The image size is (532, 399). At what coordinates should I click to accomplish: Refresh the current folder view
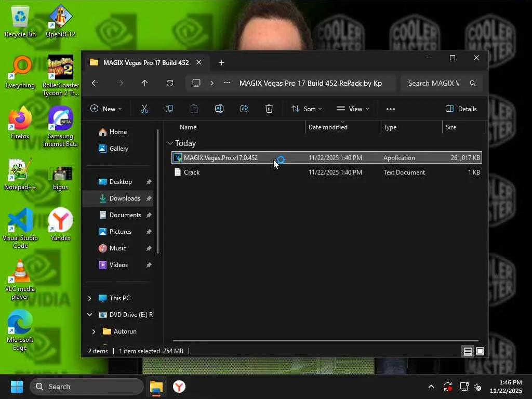[170, 83]
